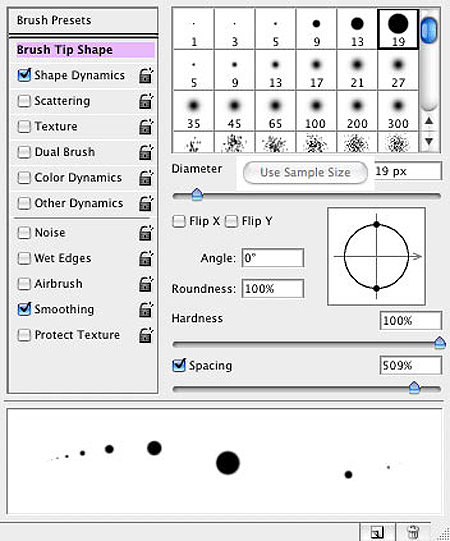Select the soft round 200 brush preset
Viewport: 450px width, 541px height.
coord(357,111)
